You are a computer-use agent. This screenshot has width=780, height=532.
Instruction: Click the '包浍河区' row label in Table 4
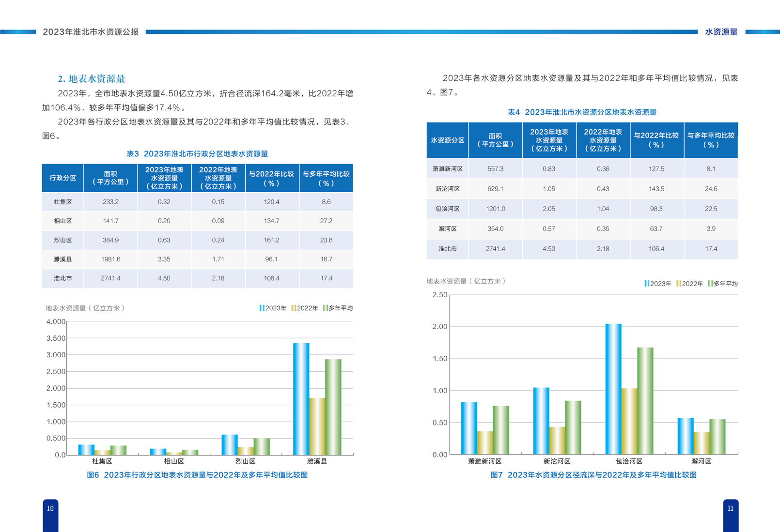click(x=448, y=209)
